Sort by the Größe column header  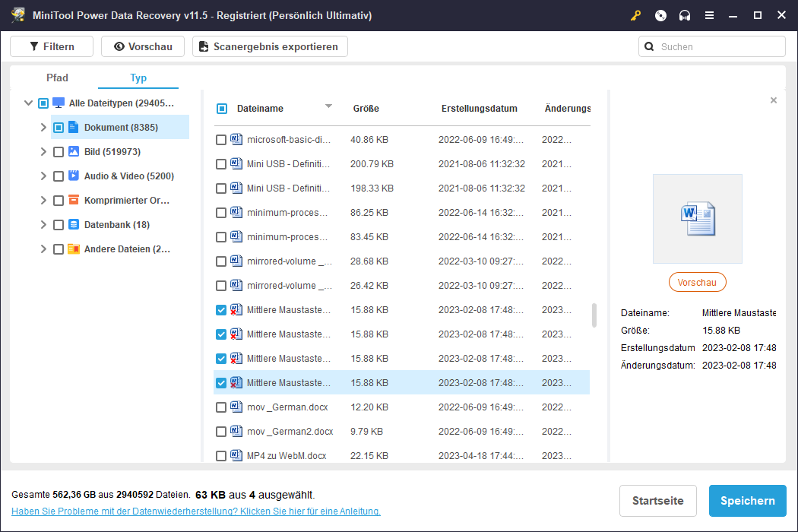(366, 109)
